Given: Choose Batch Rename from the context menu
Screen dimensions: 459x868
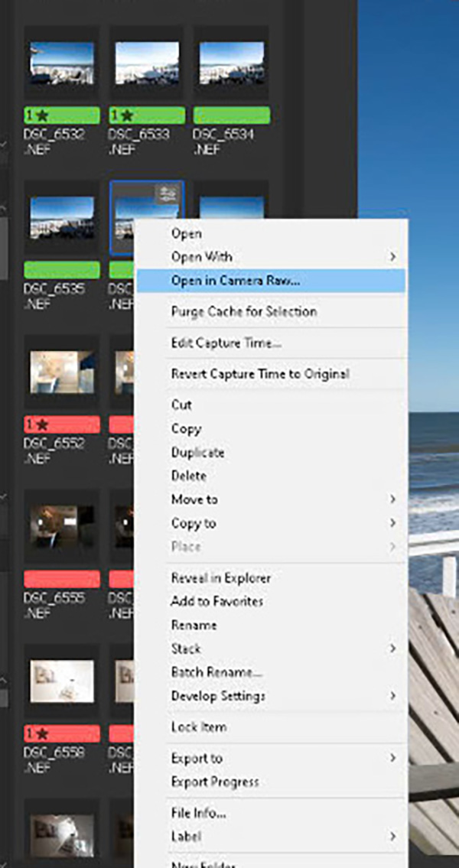Looking at the screenshot, I should [216, 672].
